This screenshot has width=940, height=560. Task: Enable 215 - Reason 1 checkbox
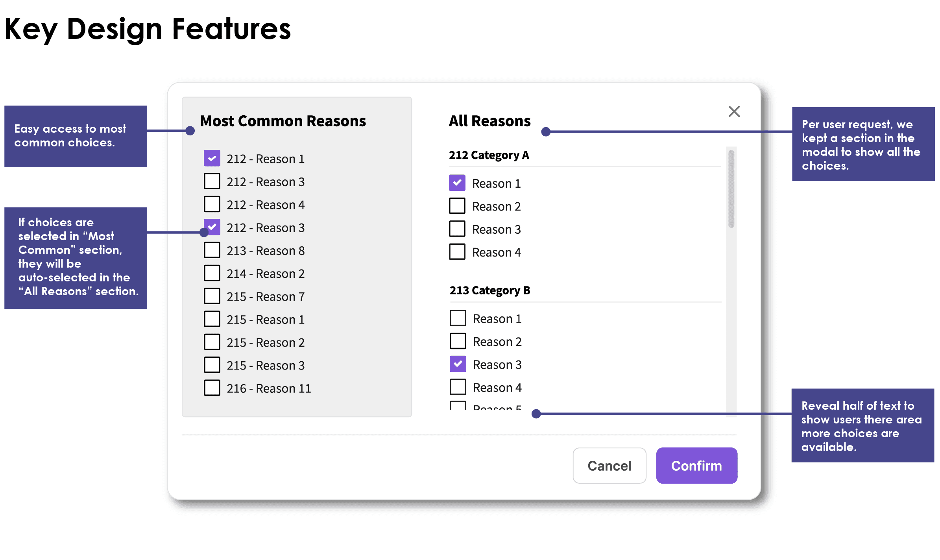pyautogui.click(x=212, y=319)
